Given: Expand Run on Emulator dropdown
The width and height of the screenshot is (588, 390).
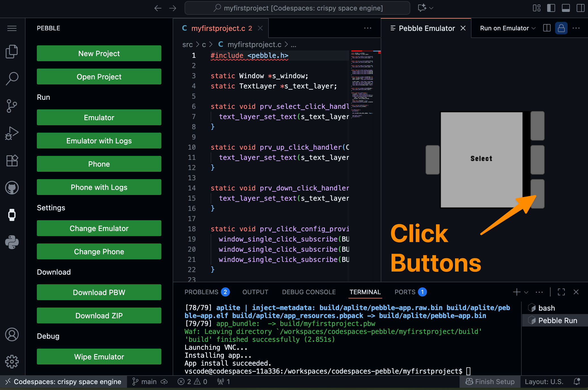Looking at the screenshot, I should click(534, 28).
